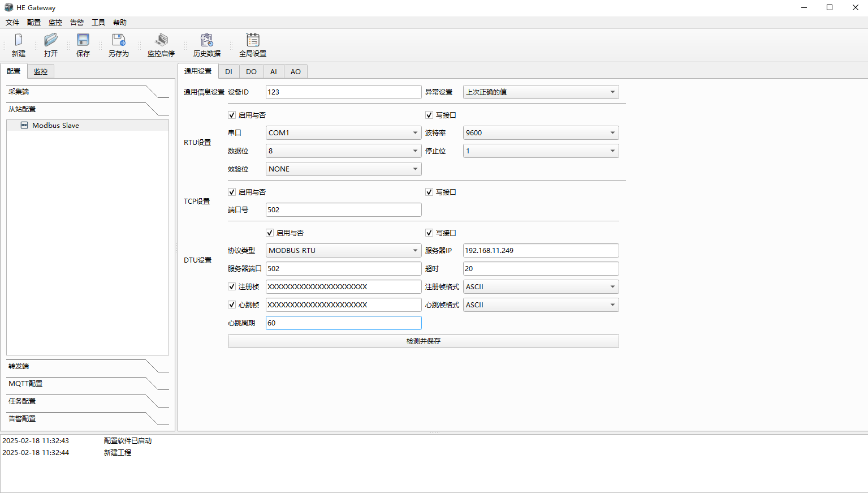
Task: Click the 检测并保存 button
Action: (424, 341)
